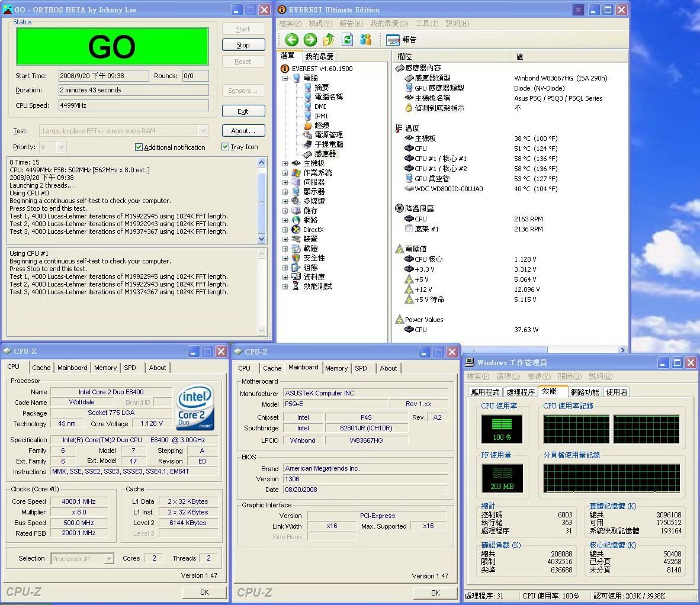
Task: Click the 效能測試 benchmark hourglass icon
Action: click(x=296, y=287)
